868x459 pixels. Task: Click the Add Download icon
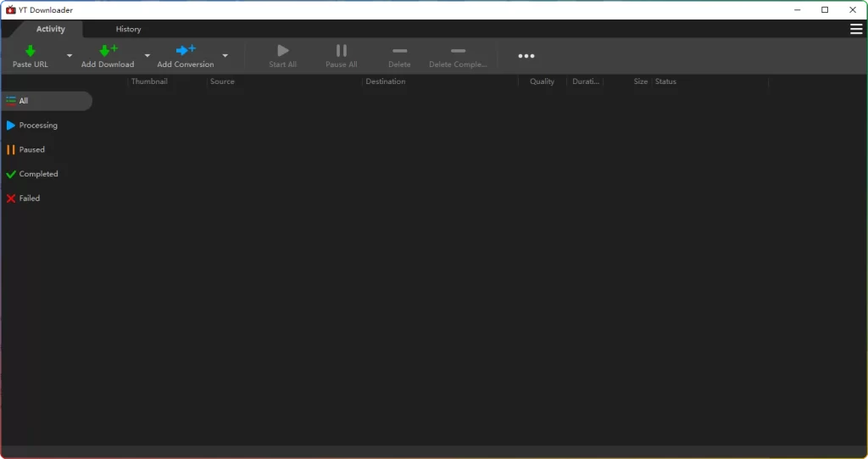coord(108,51)
